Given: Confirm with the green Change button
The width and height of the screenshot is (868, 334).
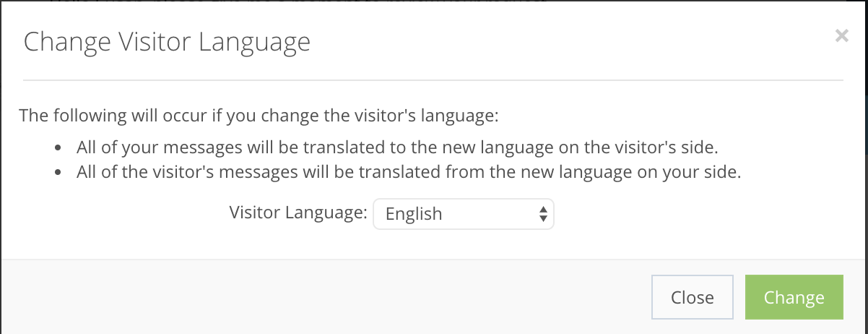Looking at the screenshot, I should (794, 297).
